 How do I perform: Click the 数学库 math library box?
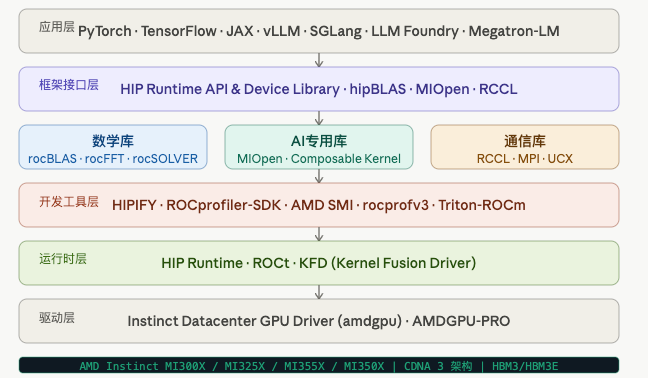coord(113,147)
